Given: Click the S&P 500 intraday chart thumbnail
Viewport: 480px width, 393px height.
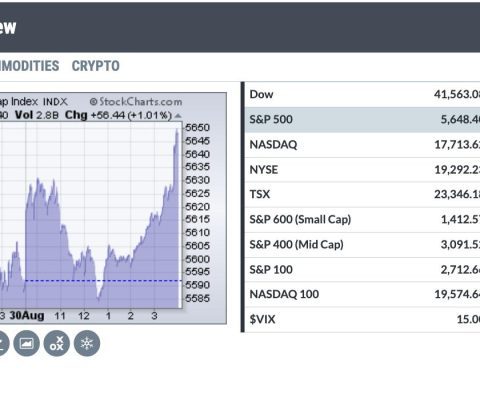Looking at the screenshot, I should pyautogui.click(x=113, y=208).
